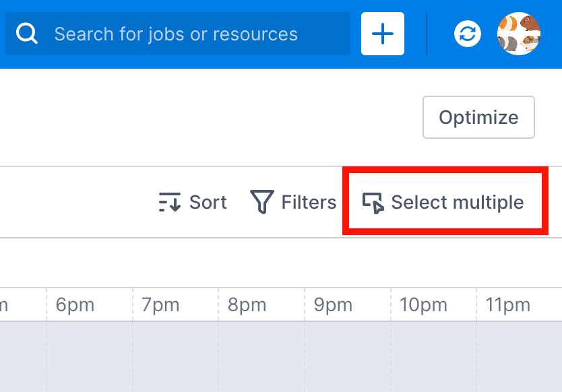Click the Filters funnel icon
Viewport: 562px width, 392px height.
click(x=262, y=201)
